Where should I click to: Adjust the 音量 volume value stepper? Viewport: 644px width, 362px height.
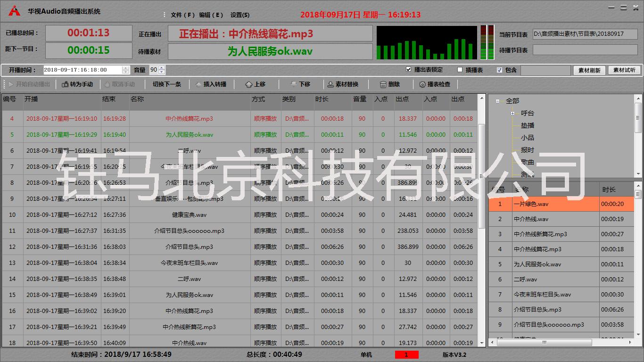pyautogui.click(x=161, y=69)
